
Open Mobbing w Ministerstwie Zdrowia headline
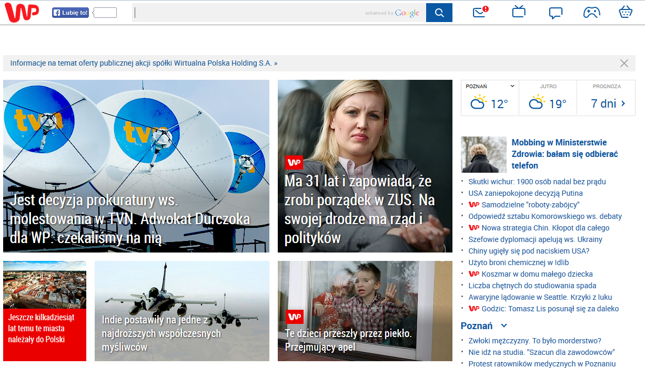pos(565,154)
